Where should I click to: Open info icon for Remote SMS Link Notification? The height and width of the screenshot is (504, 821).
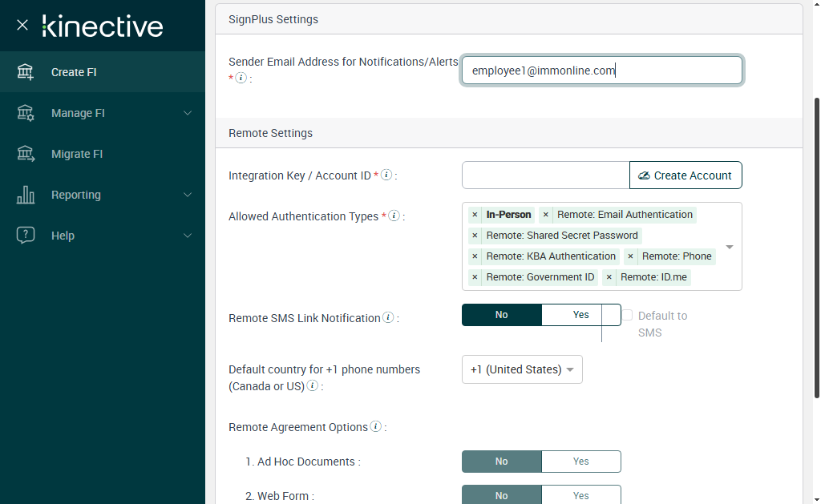coord(388,317)
